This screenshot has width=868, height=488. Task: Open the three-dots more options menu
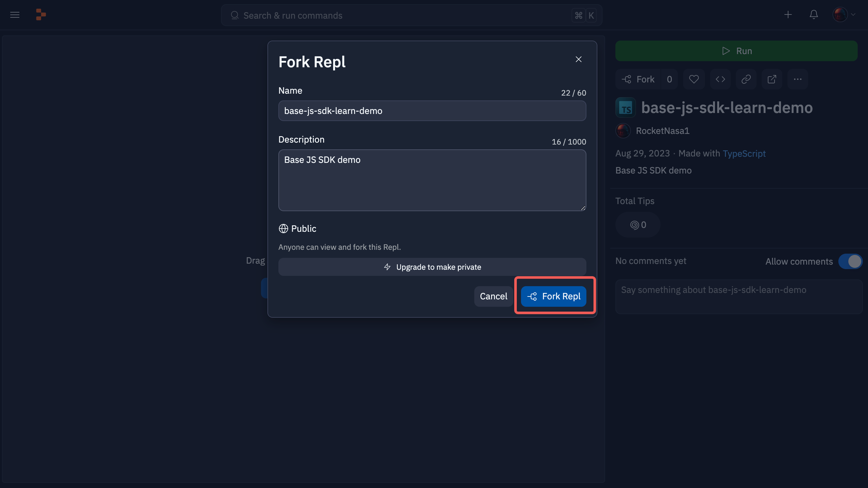pos(797,80)
